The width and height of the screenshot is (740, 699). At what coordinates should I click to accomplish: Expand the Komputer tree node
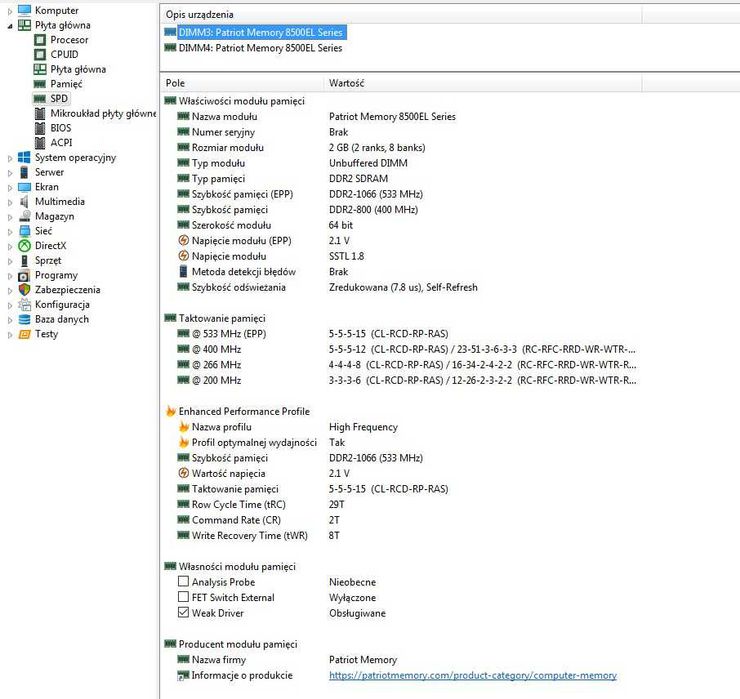coord(10,11)
